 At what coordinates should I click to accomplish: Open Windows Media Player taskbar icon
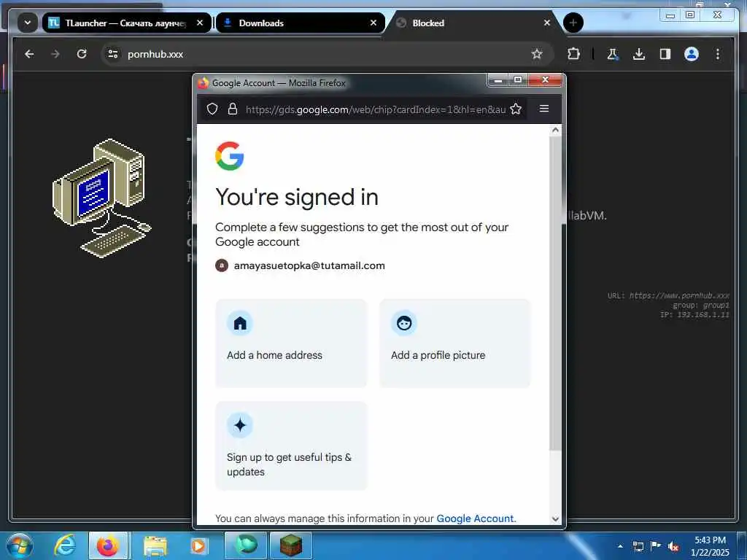pyautogui.click(x=198, y=545)
